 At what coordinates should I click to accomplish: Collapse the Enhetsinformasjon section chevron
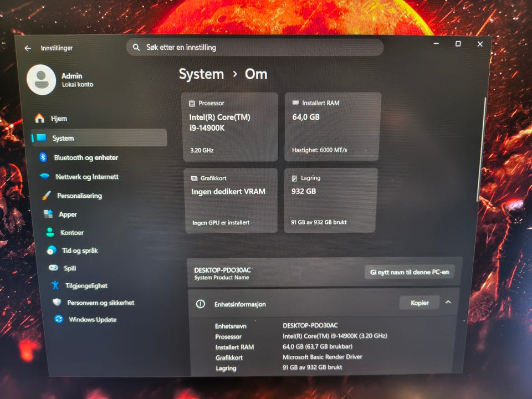(x=448, y=302)
